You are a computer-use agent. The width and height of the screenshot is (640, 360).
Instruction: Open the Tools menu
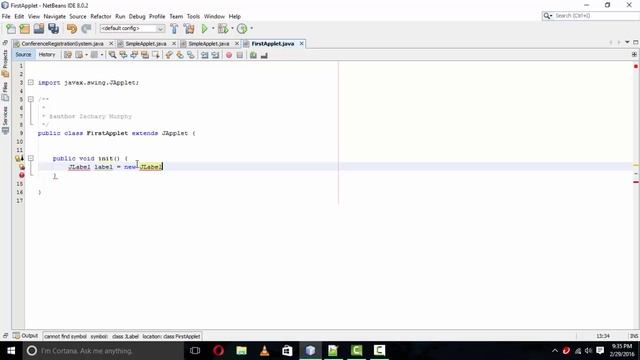tap(193, 16)
